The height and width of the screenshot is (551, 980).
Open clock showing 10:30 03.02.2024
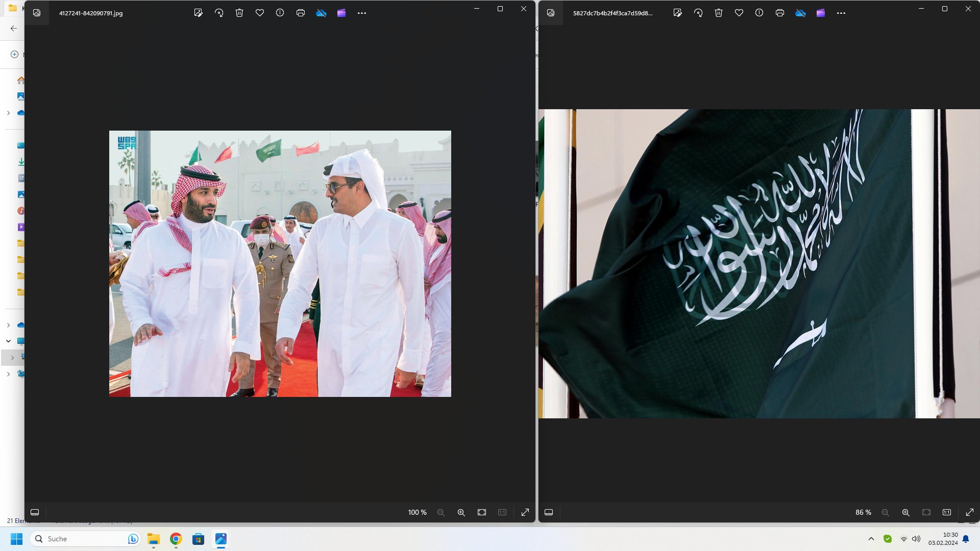943,539
